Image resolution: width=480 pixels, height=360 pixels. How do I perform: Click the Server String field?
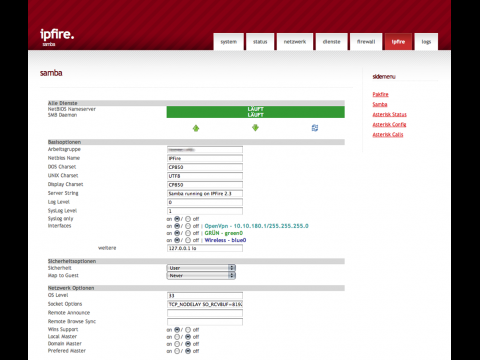click(x=205, y=193)
